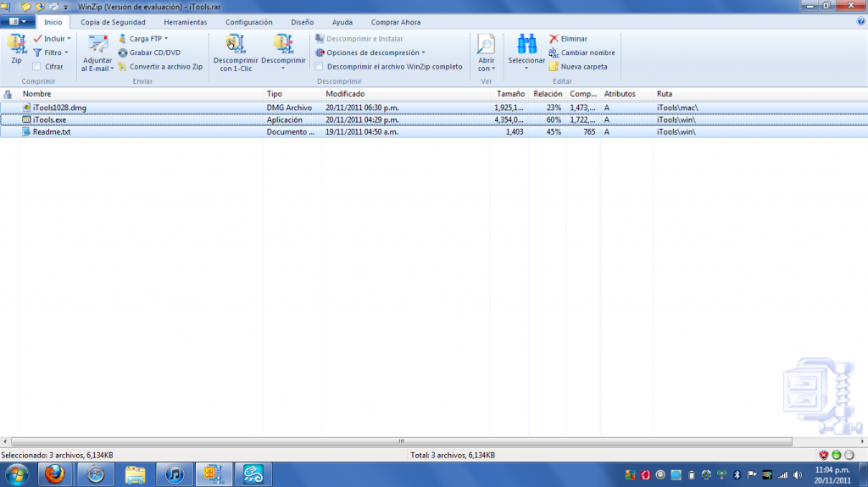This screenshot has height=487, width=868.
Task: Click the iTools1028.dmg file icon
Action: (26, 108)
